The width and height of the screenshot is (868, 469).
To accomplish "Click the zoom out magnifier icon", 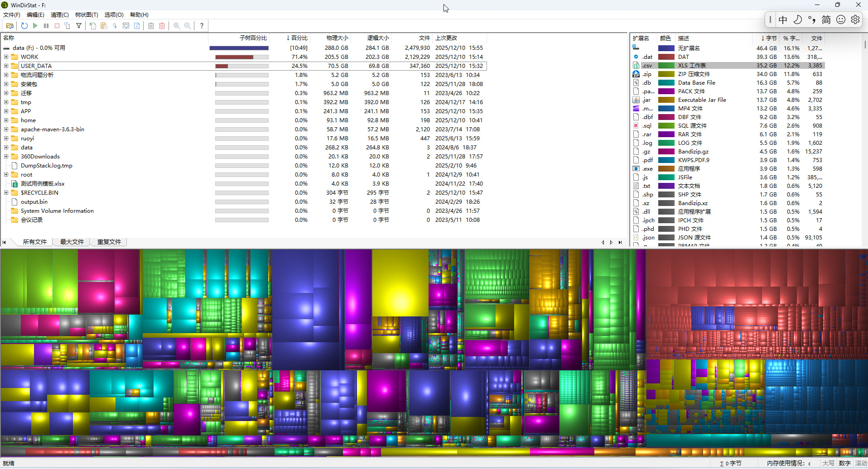I will tap(188, 26).
